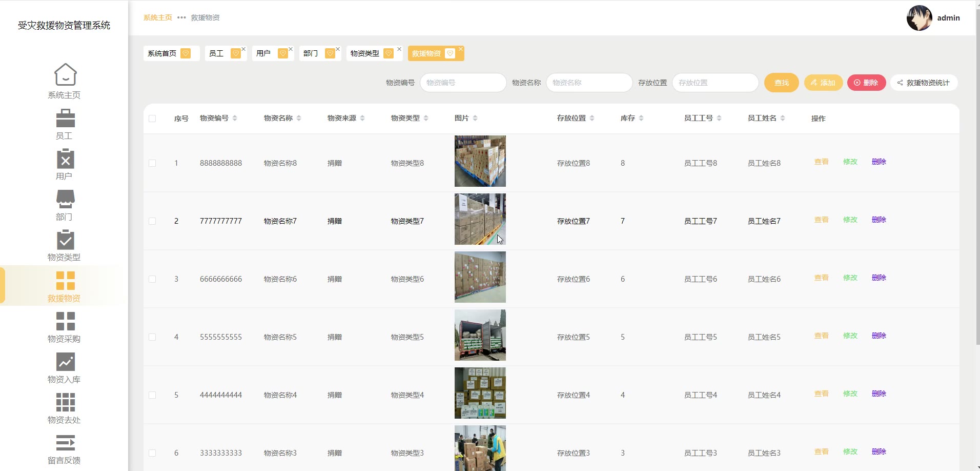980x471 pixels.
Task: Open the 物资类型 checklist icon in sidebar
Action: pyautogui.click(x=65, y=240)
